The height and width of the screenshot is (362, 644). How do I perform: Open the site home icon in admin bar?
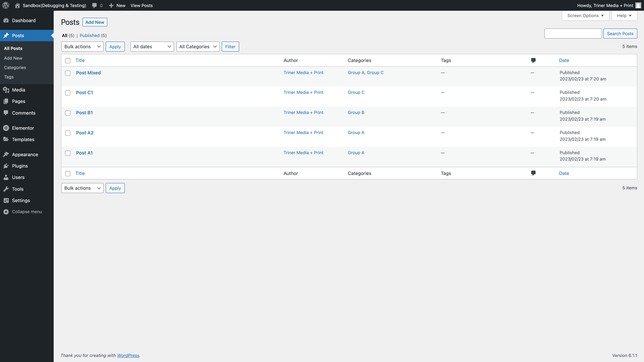[x=17, y=5]
